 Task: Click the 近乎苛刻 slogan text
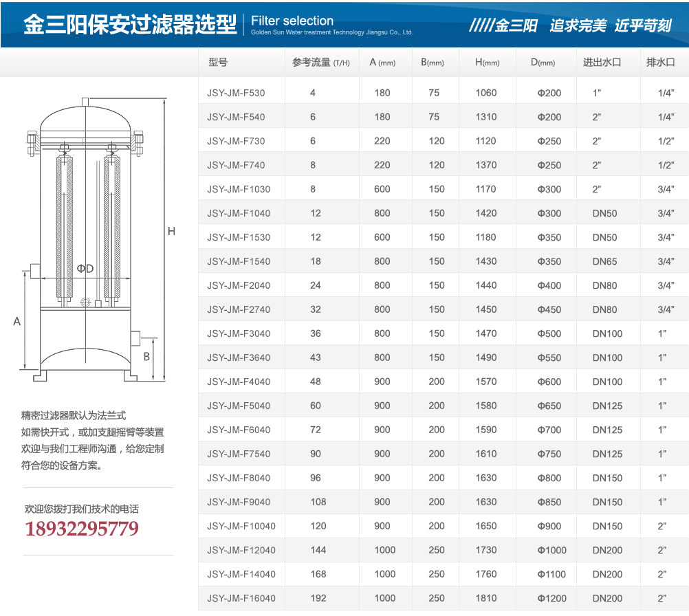pyautogui.click(x=643, y=25)
